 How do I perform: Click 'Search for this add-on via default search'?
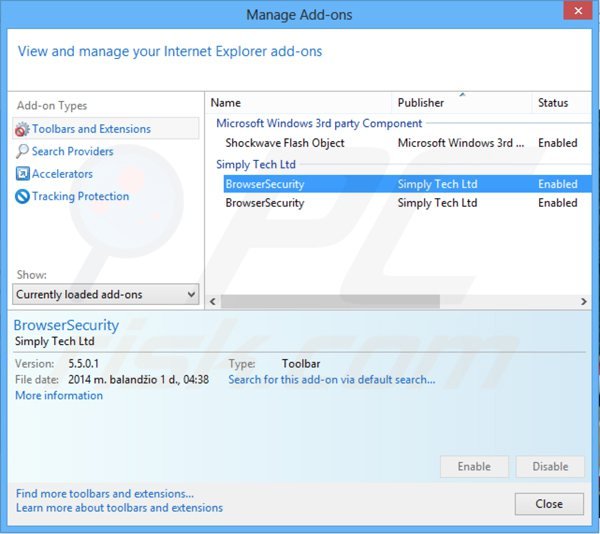point(331,380)
